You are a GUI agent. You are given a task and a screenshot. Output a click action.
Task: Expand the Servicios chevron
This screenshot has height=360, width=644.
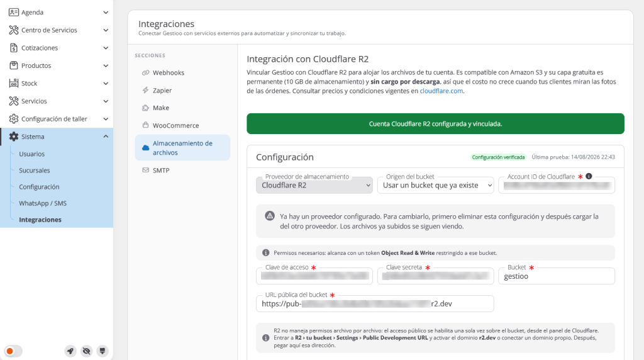pos(106,101)
